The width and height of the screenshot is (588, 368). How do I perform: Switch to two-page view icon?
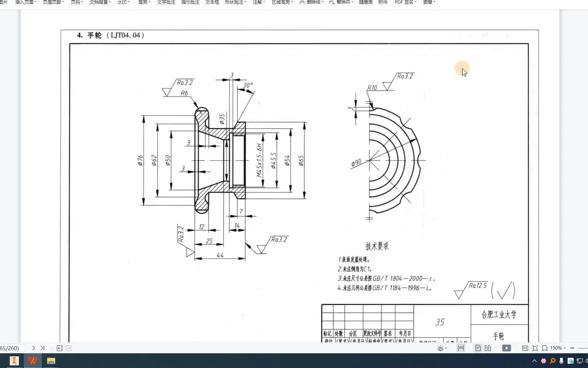[x=488, y=348]
